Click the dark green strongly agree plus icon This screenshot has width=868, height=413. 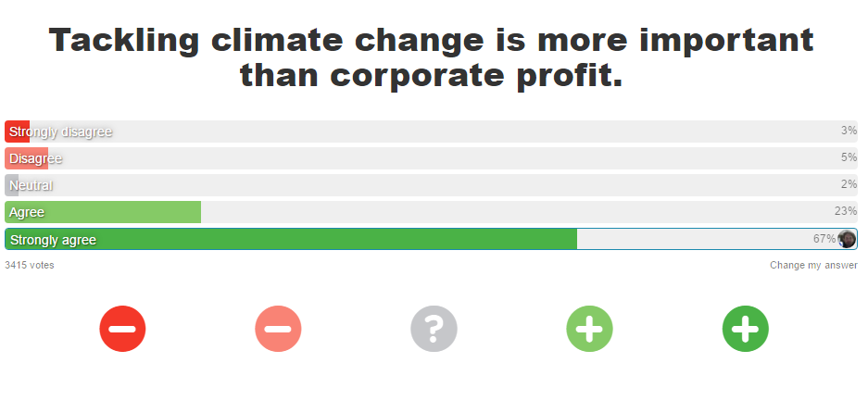pyautogui.click(x=745, y=329)
